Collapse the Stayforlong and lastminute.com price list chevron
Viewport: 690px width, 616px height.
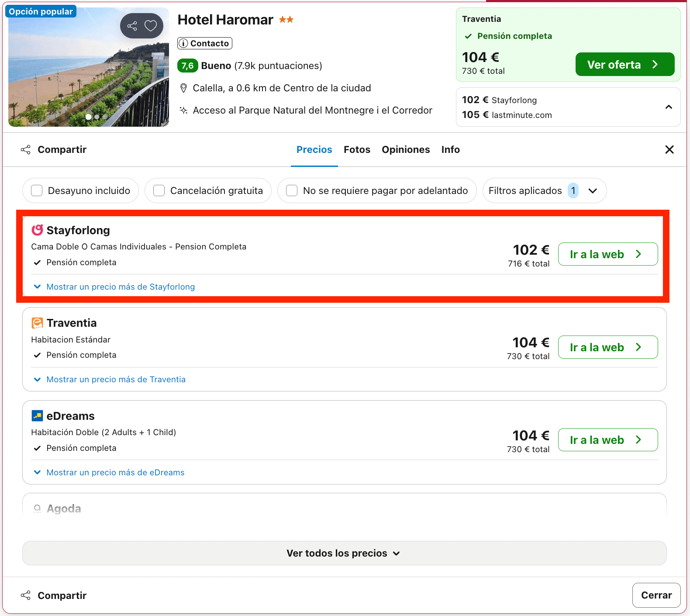pos(669,107)
